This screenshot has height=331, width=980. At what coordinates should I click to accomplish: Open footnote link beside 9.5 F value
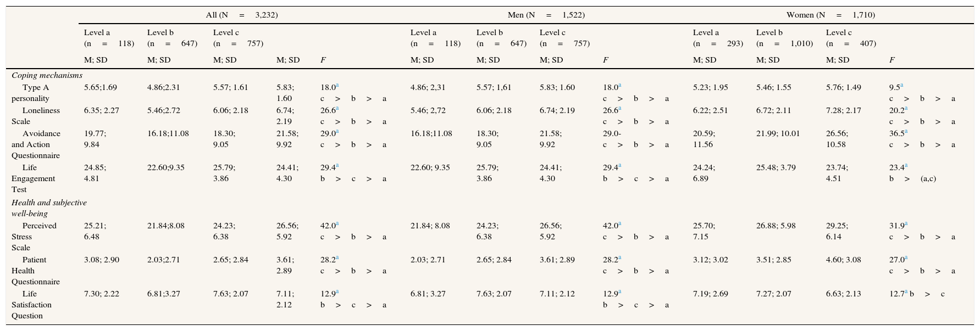coord(902,86)
